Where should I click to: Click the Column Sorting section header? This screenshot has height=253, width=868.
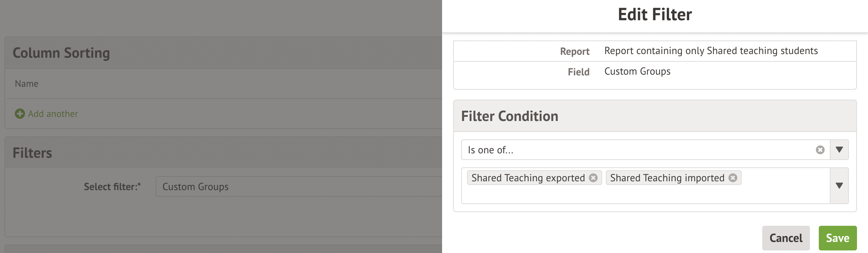pyautogui.click(x=61, y=53)
